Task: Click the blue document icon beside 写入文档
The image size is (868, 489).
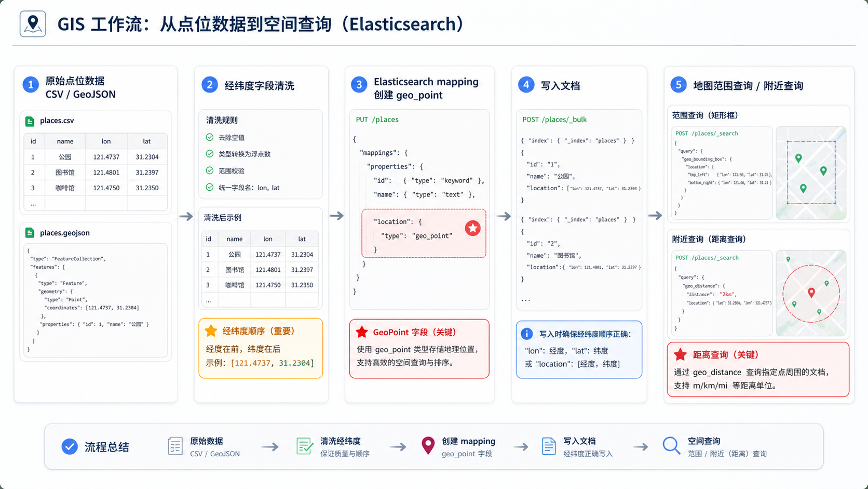Action: tap(549, 446)
